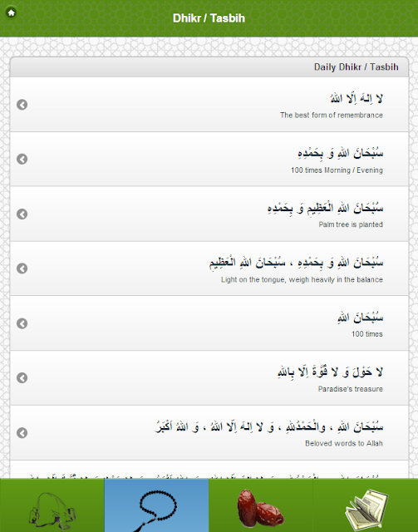Viewport: 418px width, 532px height.
Task: Open the dates fruit tab icon
Action: point(261,505)
